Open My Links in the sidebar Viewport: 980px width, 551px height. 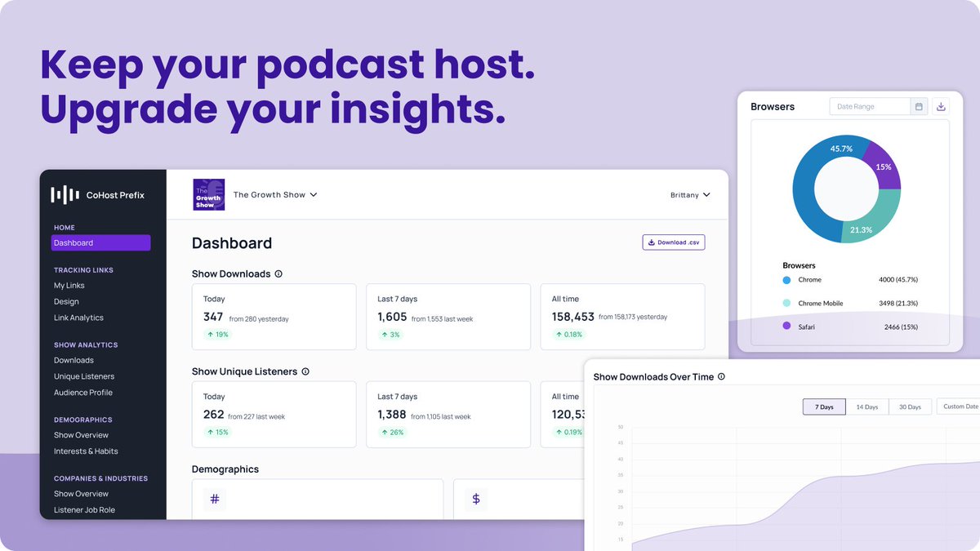click(69, 286)
